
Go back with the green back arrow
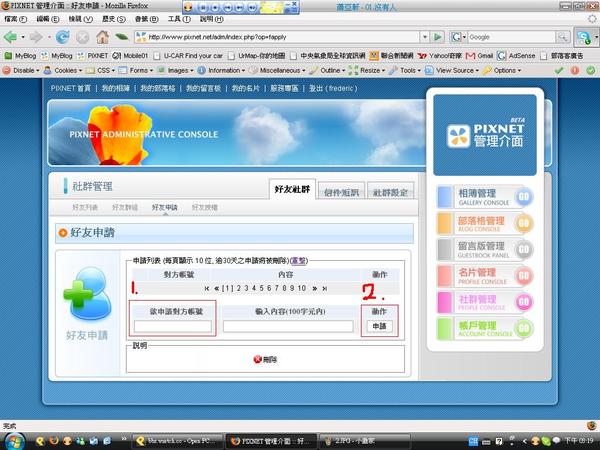pyautogui.click(x=10, y=37)
